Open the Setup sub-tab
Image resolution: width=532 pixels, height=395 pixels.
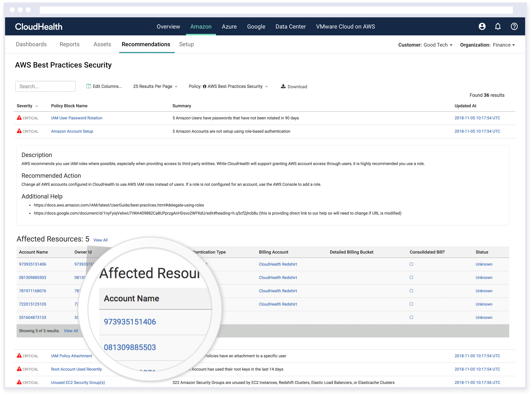click(186, 44)
